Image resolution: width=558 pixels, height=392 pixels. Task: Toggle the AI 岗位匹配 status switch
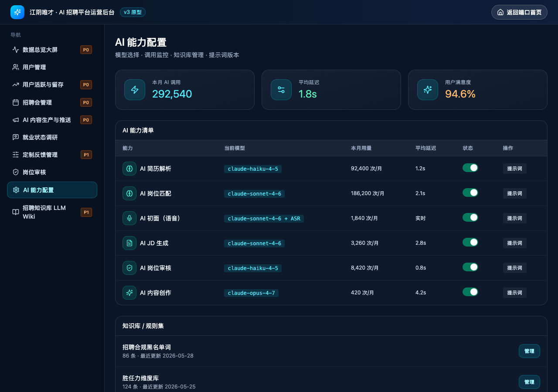[470, 193]
